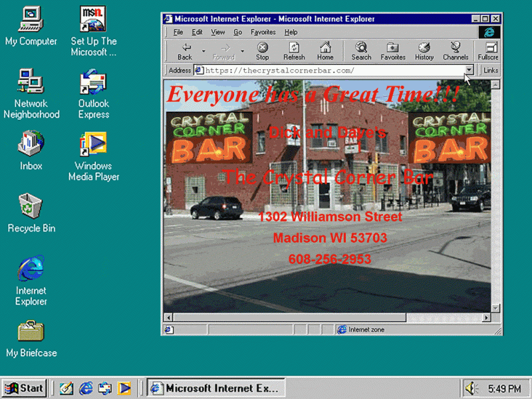Click inside the Address URL field
Image resolution: width=532 pixels, height=399 pixels.
pos(332,70)
